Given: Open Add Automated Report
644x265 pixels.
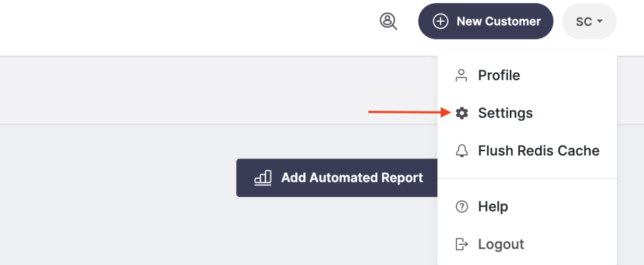Looking at the screenshot, I should coord(337,178).
